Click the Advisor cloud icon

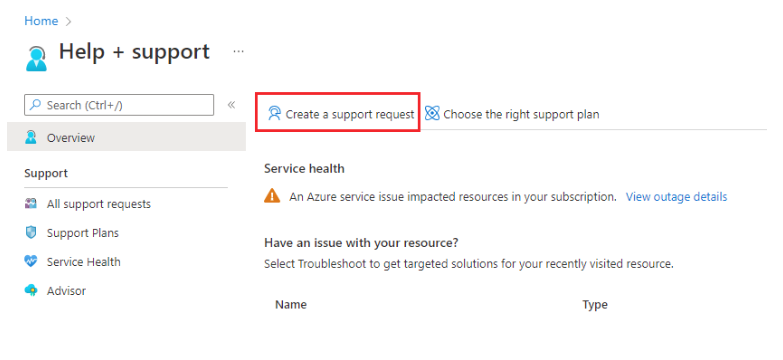(30, 291)
